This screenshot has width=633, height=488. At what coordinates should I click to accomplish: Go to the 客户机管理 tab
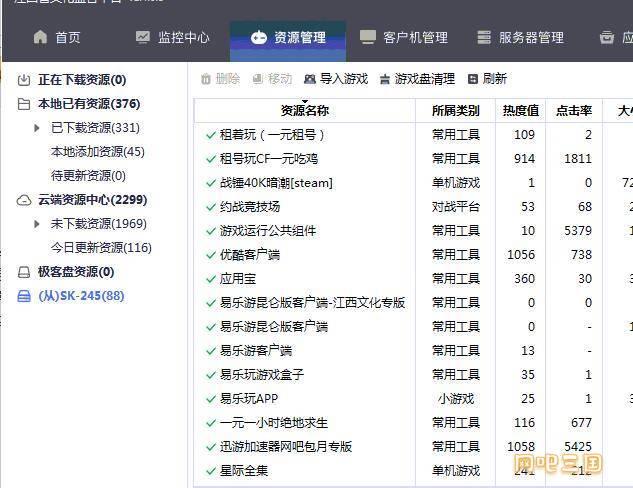(404, 38)
